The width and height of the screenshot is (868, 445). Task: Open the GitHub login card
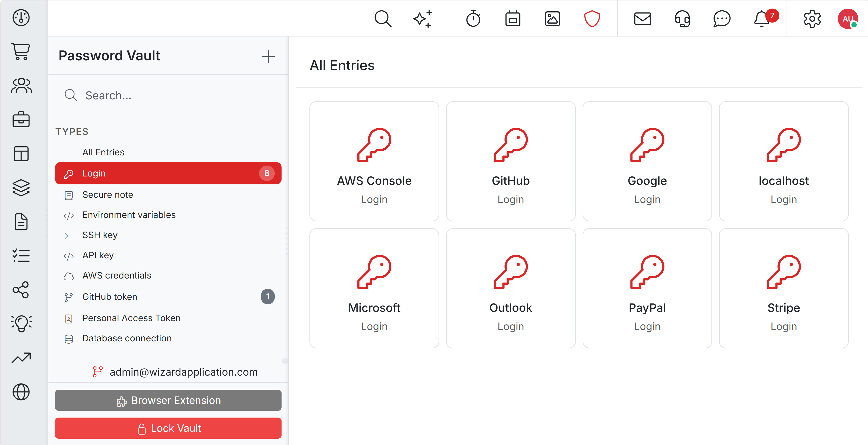point(511,161)
